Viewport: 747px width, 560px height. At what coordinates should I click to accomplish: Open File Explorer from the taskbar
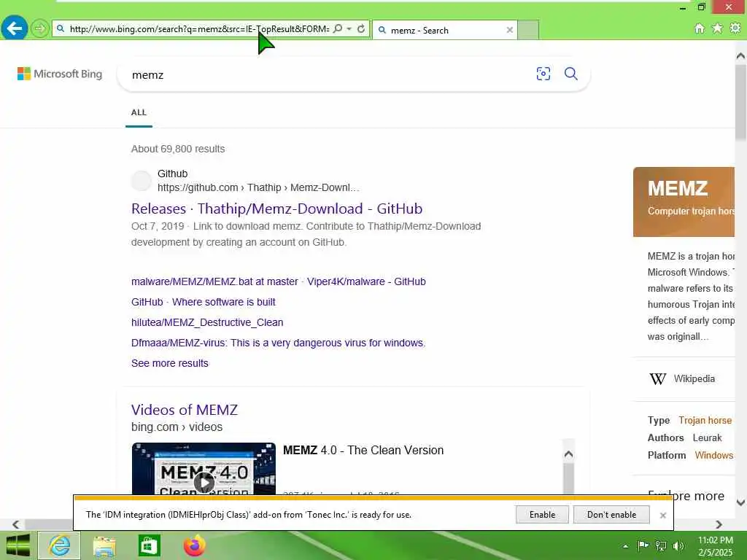(x=104, y=545)
